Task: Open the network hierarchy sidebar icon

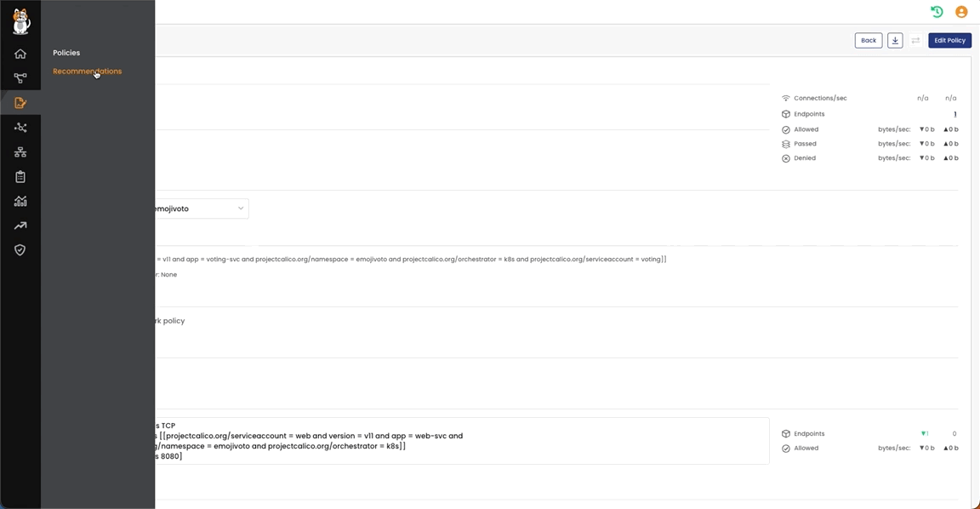Action: [20, 152]
